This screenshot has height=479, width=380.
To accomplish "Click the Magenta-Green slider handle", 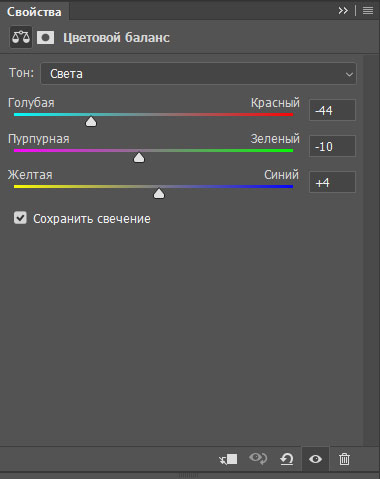I will (139, 157).
